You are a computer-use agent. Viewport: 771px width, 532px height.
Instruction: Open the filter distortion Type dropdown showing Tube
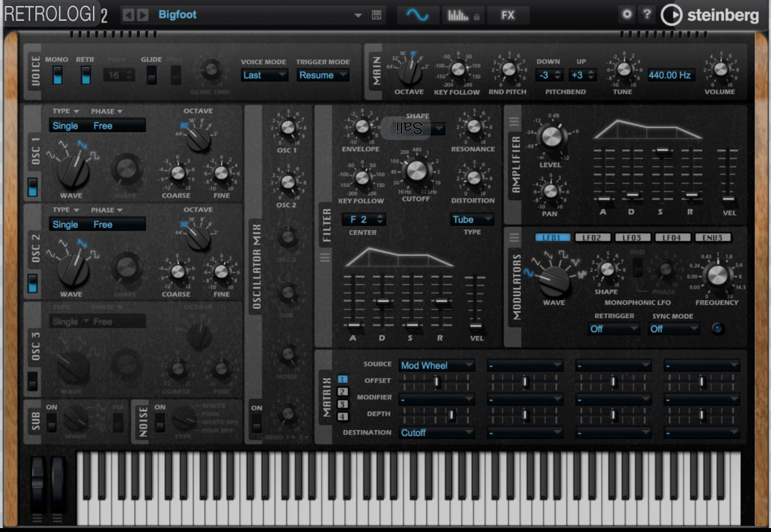pyautogui.click(x=471, y=220)
